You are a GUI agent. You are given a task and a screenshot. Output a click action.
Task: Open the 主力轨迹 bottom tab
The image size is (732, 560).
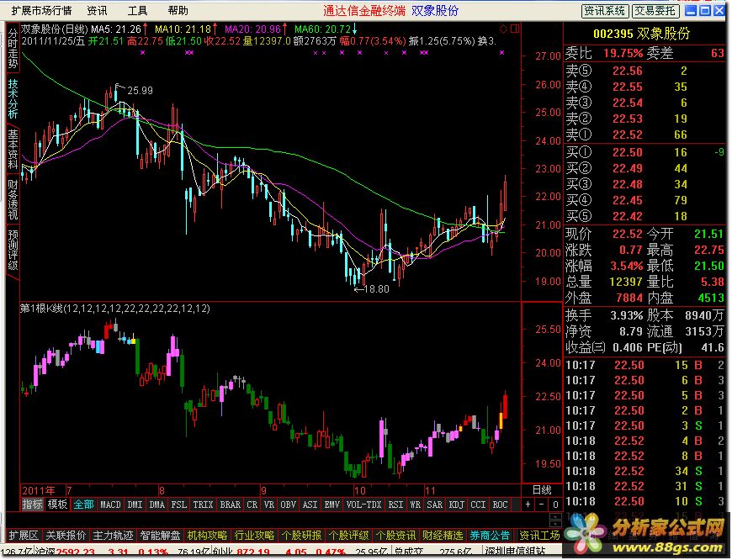click(x=113, y=536)
